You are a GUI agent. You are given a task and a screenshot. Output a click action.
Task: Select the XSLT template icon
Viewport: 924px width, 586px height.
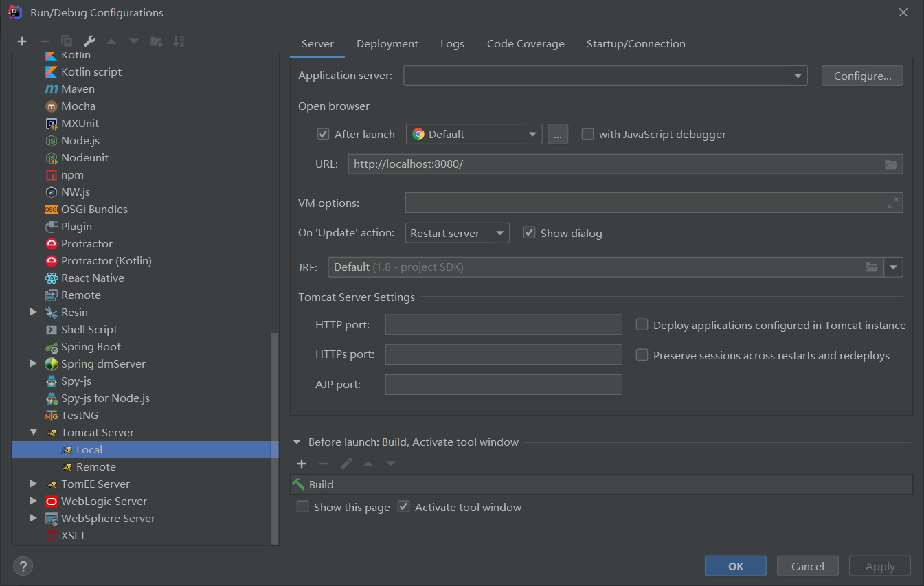coord(51,536)
